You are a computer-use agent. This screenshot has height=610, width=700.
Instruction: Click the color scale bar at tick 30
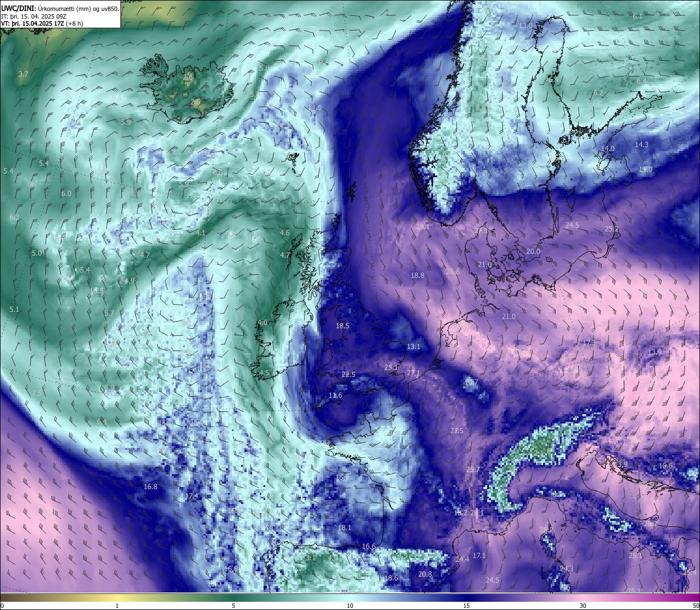(583, 598)
